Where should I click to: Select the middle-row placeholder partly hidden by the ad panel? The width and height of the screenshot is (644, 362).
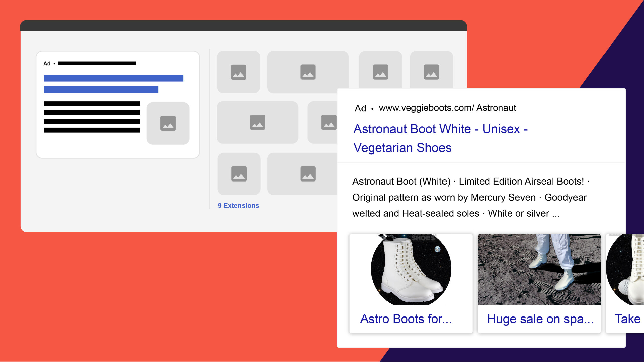[x=323, y=122]
